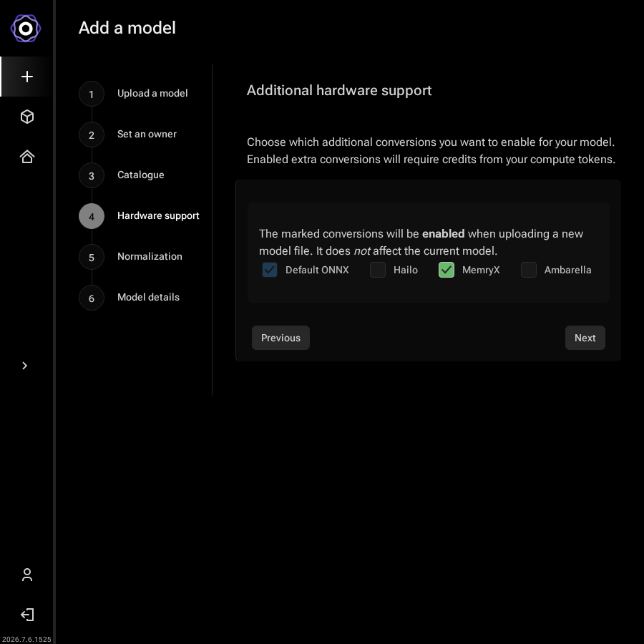Open the plus add-model sidebar icon
The width and height of the screenshot is (644, 644).
(27, 77)
